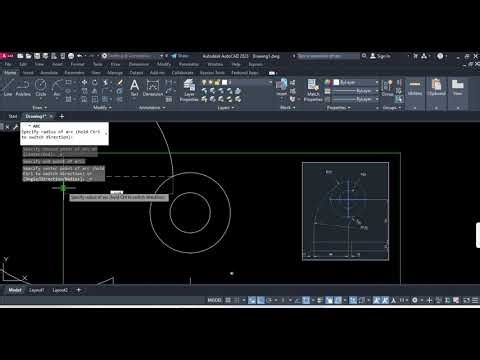Close the command line with X icon
Screen dimensions: 480x360
pos(7,127)
